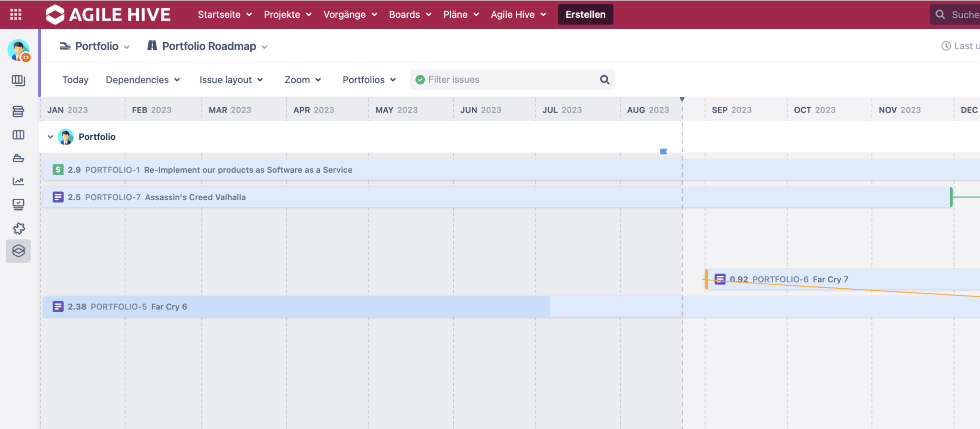Open the Issue layout dropdown
Viewport: 980px width, 429px height.
231,80
